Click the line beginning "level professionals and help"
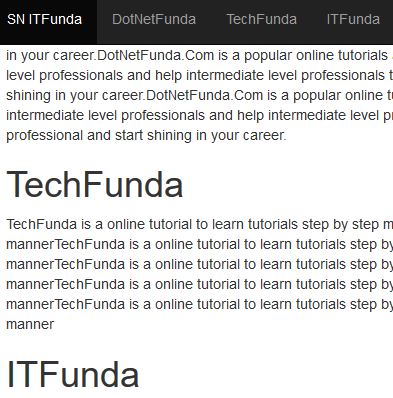393x398 pixels. pos(199,75)
